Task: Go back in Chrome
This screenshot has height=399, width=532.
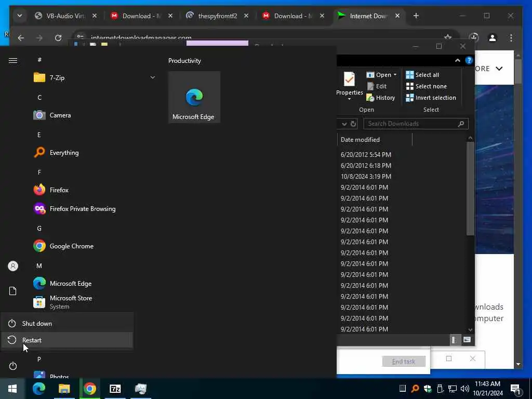Action: (21, 37)
